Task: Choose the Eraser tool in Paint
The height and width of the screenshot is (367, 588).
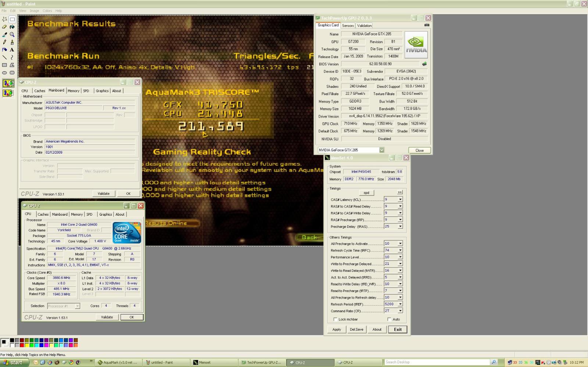Action: click(5, 27)
